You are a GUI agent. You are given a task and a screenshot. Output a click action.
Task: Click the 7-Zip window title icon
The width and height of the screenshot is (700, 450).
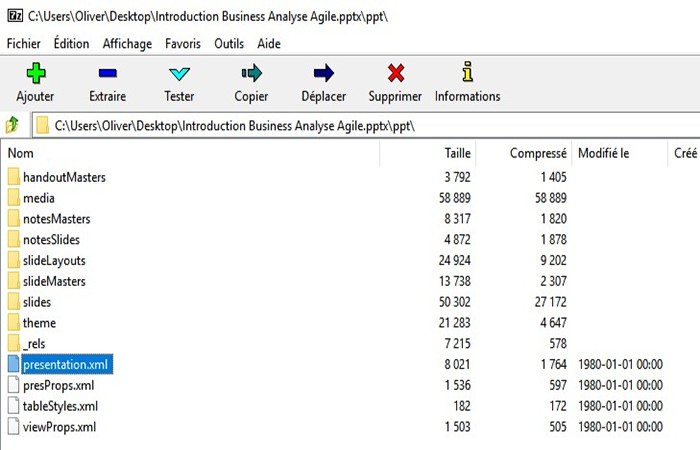[15, 16]
